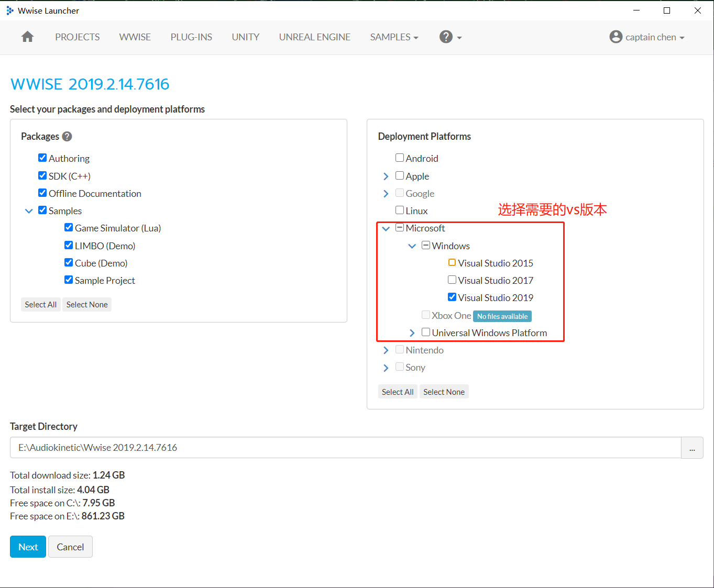This screenshot has height=588, width=714.
Task: Click the Packages help info icon
Action: tap(67, 137)
